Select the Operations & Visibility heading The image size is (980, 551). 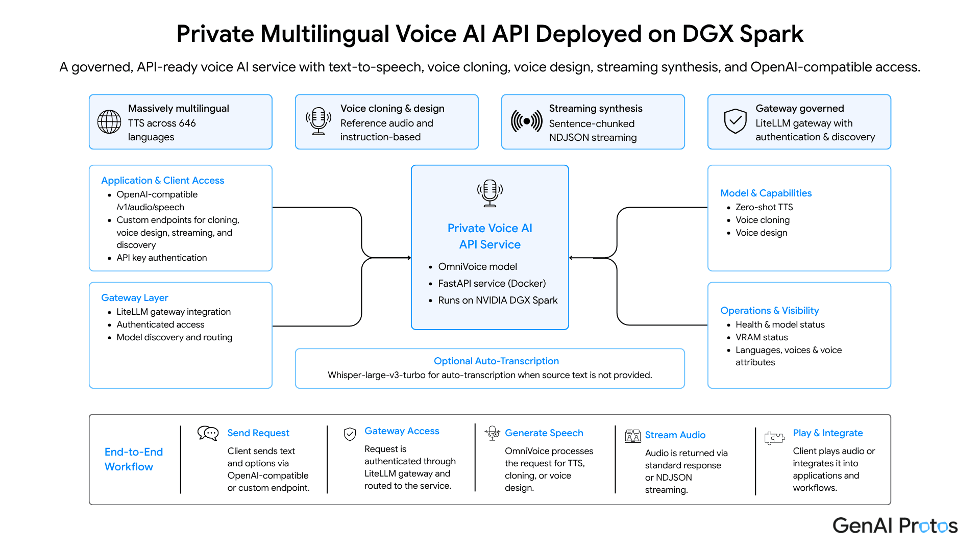[769, 311]
